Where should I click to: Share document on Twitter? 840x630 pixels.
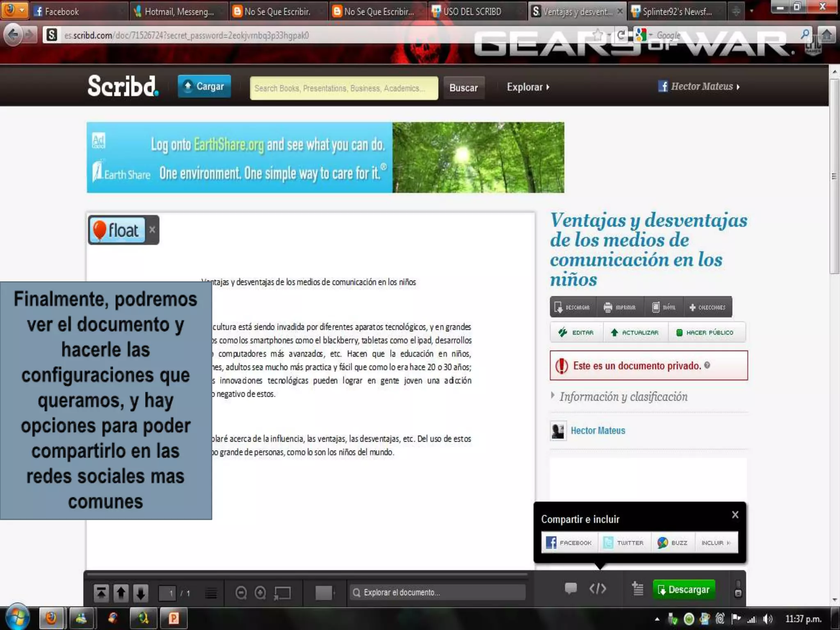(x=624, y=543)
